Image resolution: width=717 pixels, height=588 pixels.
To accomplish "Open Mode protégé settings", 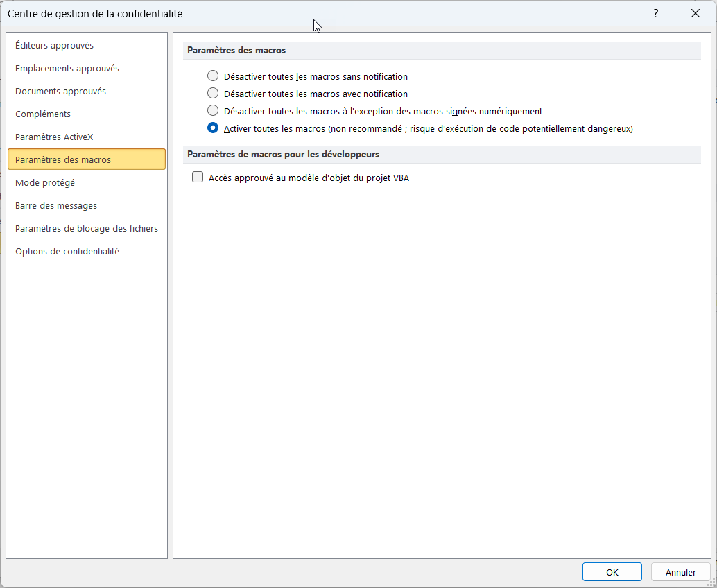I will [x=45, y=183].
